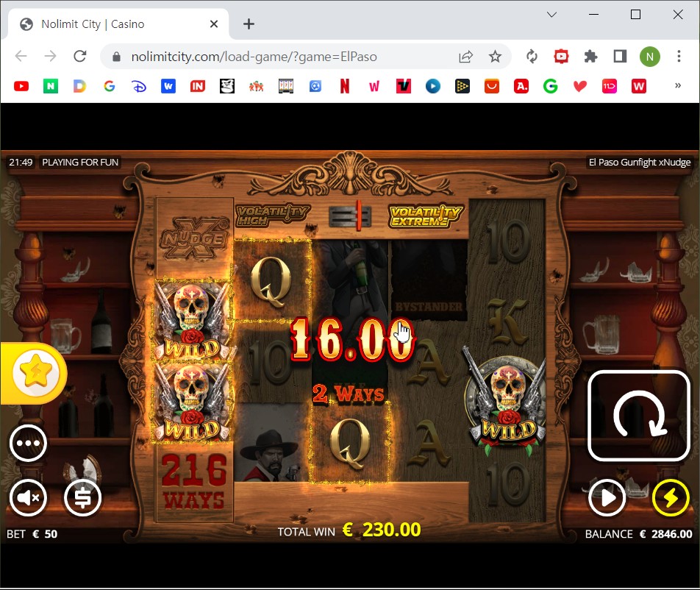Open the soccer ball bookmark
700x590 pixels.
pyautogui.click(x=315, y=86)
